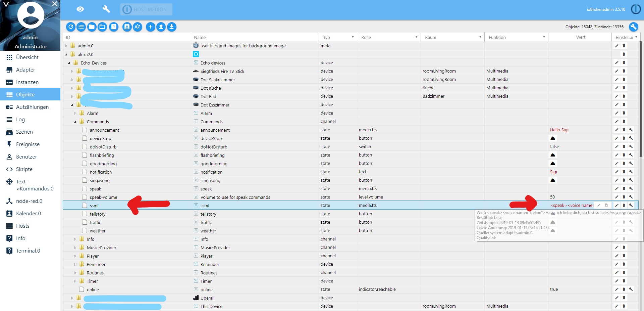Collapse the Echo-Devices folder
The width and height of the screenshot is (644, 311).
coord(69,63)
